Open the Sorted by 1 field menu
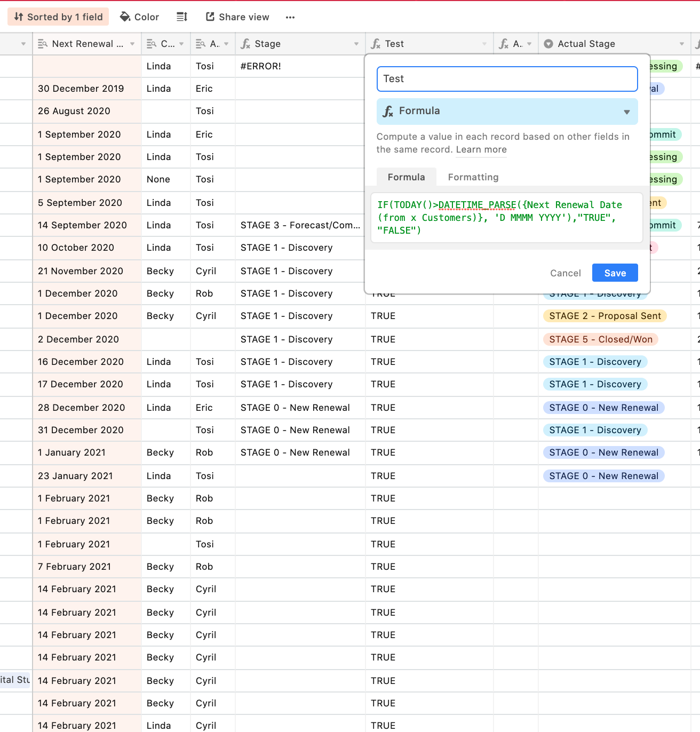 (x=58, y=17)
